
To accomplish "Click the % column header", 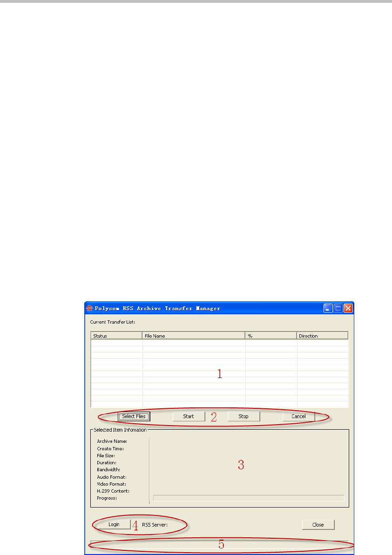I will [x=271, y=336].
